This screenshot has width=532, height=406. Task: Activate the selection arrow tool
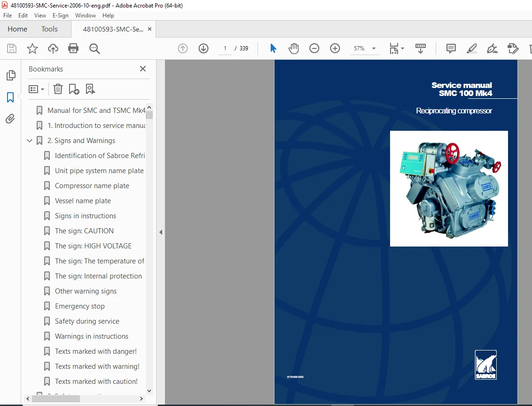click(x=273, y=48)
